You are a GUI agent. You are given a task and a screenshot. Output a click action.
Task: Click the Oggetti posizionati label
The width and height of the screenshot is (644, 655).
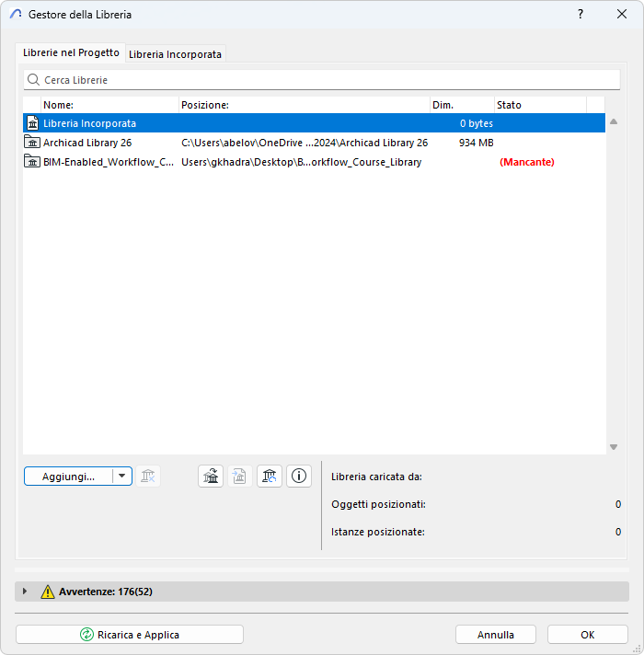click(378, 504)
